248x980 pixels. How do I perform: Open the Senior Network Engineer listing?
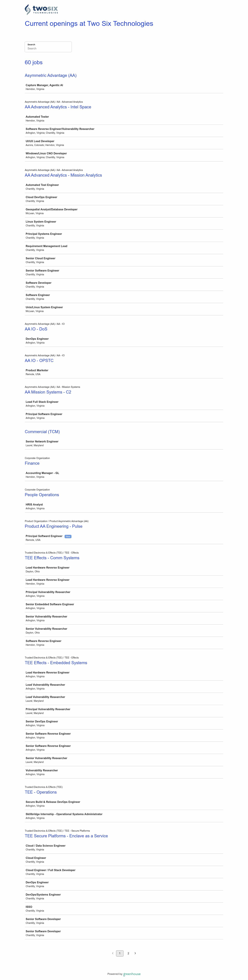click(x=42, y=441)
